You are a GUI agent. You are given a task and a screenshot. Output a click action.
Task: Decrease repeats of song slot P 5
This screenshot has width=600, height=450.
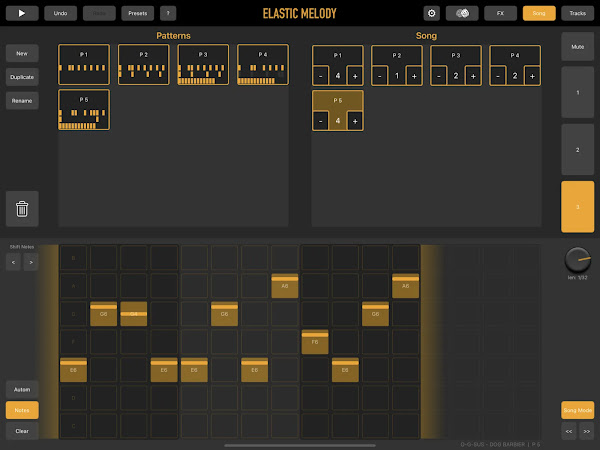click(x=321, y=121)
